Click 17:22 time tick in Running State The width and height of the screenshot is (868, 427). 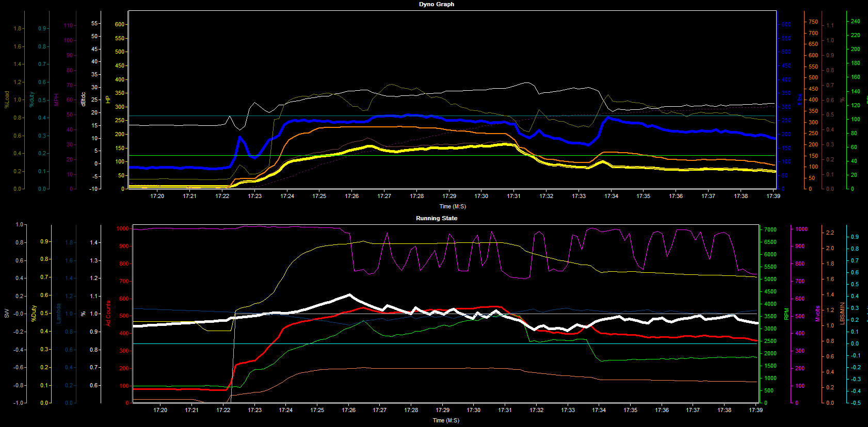coord(223,410)
